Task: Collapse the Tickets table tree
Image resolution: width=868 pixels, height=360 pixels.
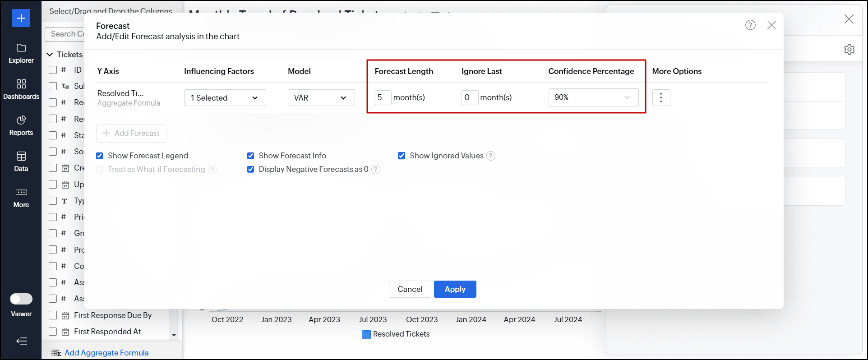Action: pyautogui.click(x=50, y=55)
